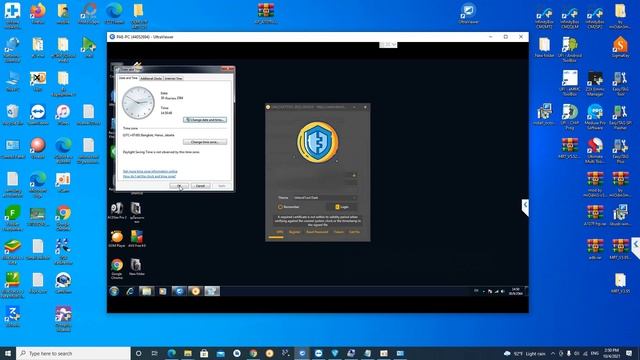Open Mail app from local taskbar
The image size is (640, 360).
[x=220, y=353]
